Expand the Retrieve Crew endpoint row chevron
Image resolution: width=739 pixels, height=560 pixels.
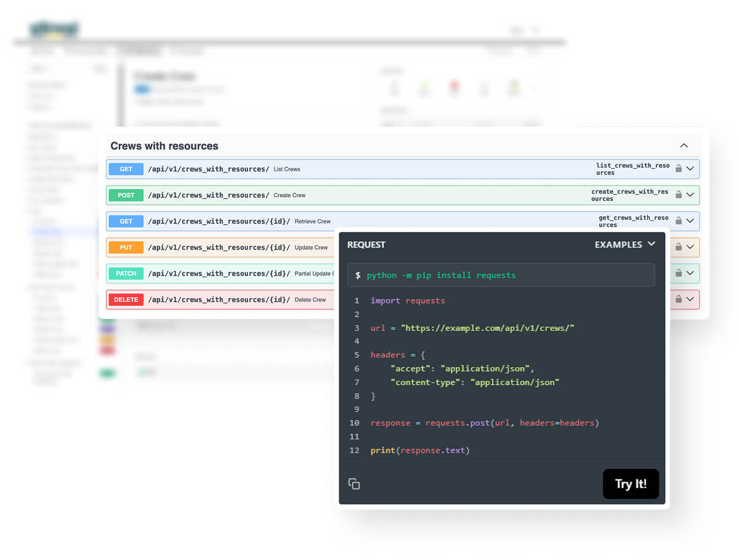690,221
